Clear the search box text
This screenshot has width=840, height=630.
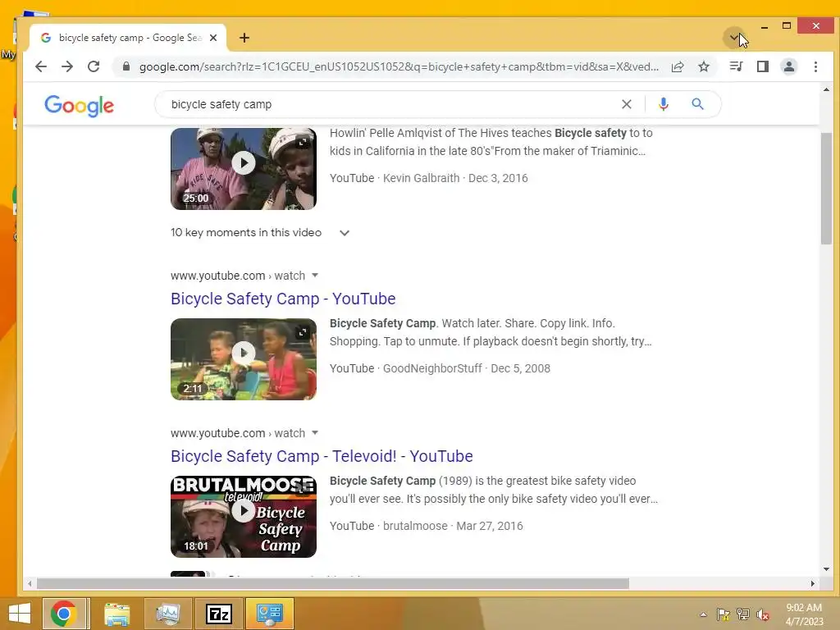coord(626,104)
